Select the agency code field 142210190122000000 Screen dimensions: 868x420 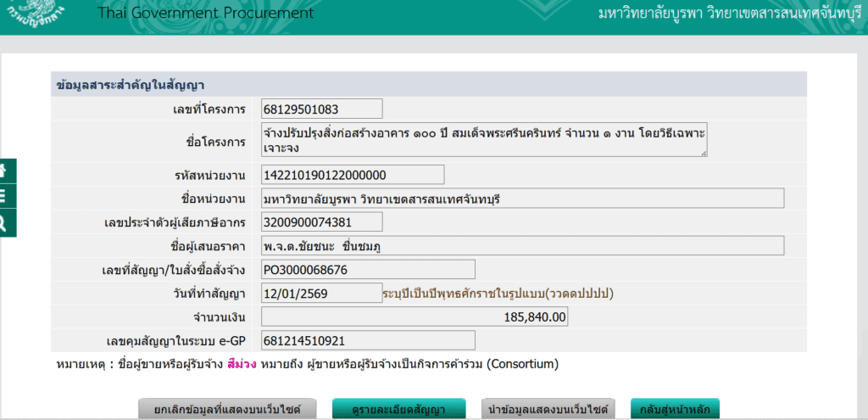point(352,175)
